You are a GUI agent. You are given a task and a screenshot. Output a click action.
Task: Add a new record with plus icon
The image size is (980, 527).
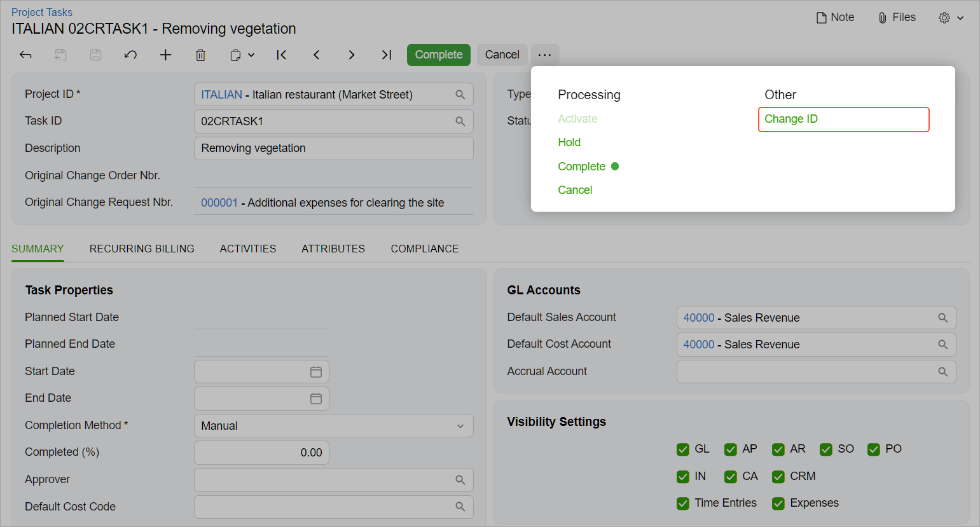pos(165,55)
